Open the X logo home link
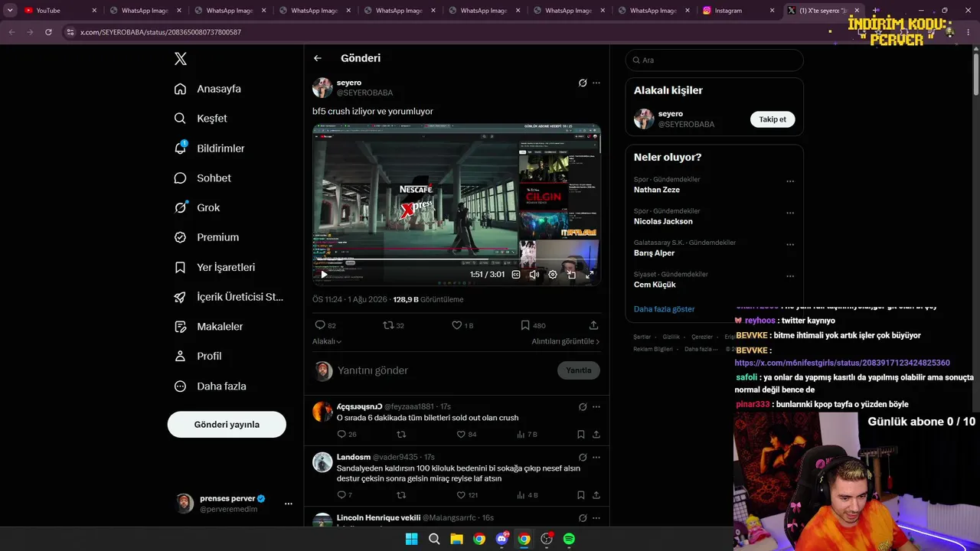This screenshot has width=980, height=551. click(181, 59)
